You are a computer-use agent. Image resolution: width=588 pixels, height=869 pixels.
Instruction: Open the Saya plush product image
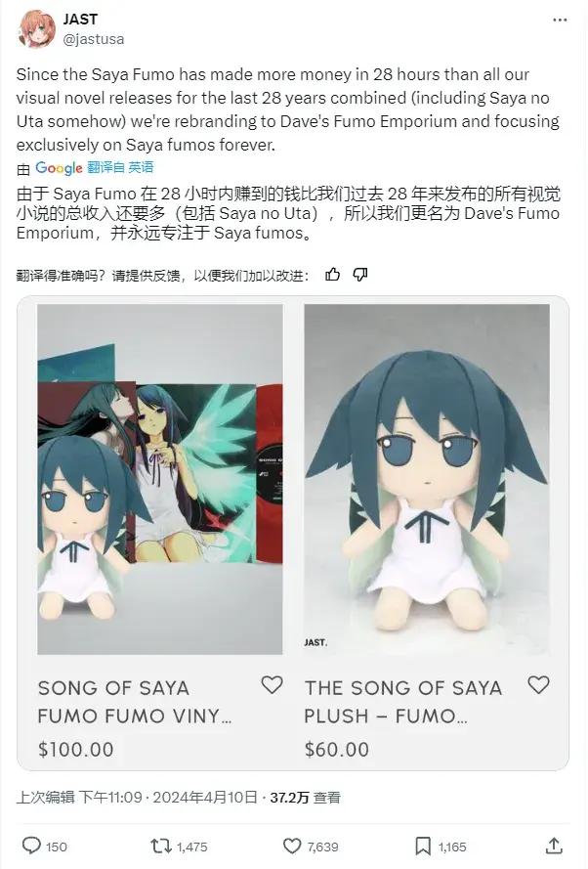[427, 479]
